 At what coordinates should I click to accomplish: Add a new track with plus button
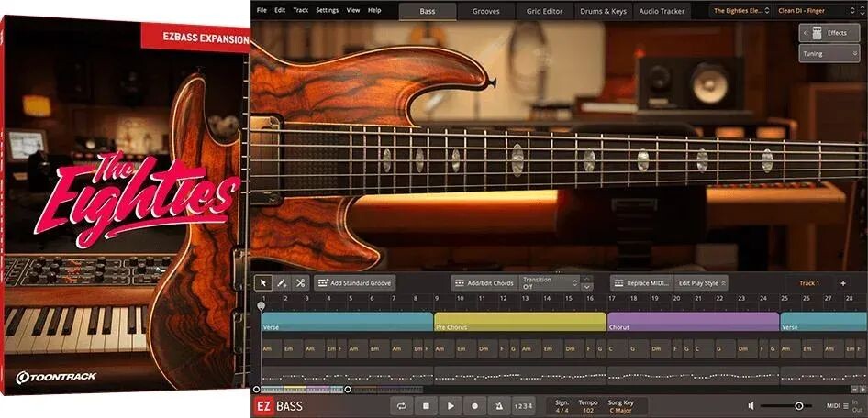(x=843, y=283)
